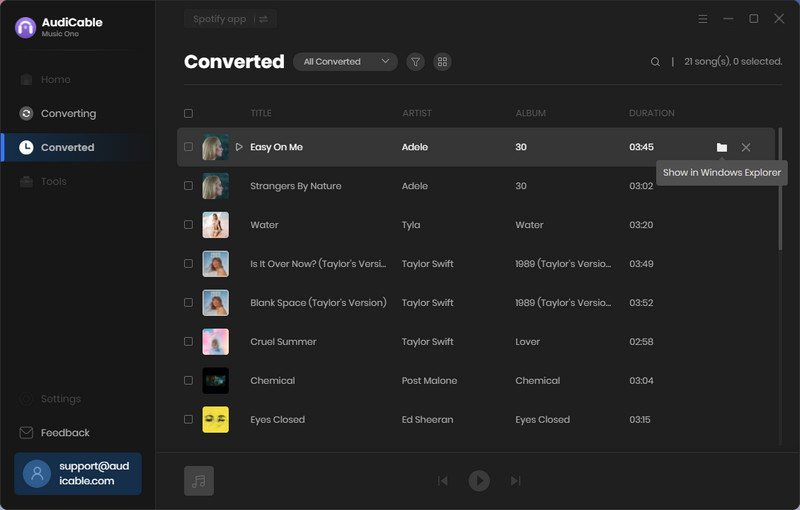
Task: Switch source via Spotify app button
Action: click(230, 19)
